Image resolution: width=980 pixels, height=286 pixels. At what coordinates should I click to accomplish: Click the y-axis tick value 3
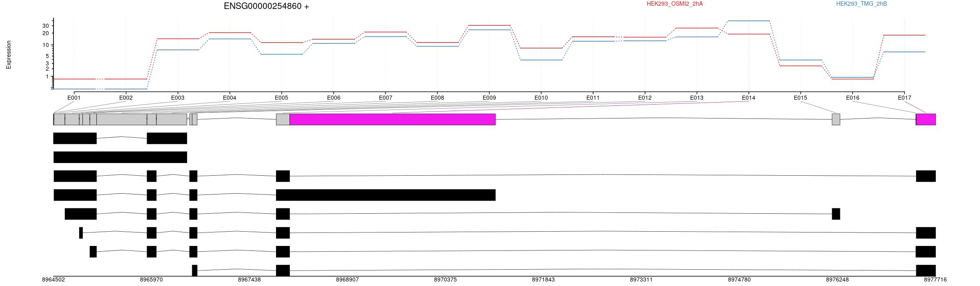(x=47, y=63)
